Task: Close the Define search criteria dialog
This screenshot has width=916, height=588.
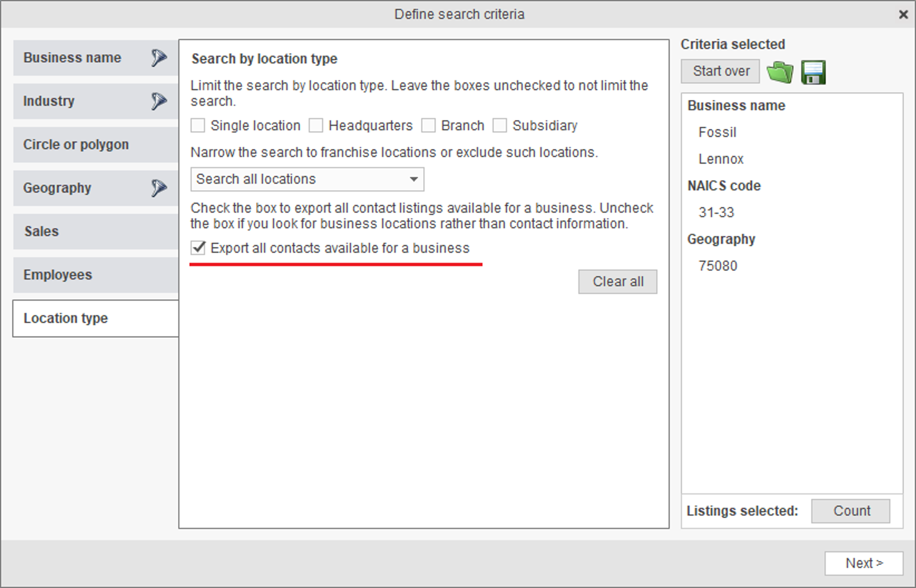Action: click(903, 14)
